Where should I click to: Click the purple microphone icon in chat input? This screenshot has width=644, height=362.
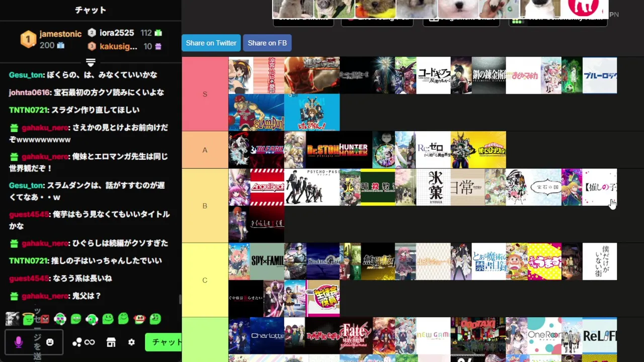click(18, 342)
